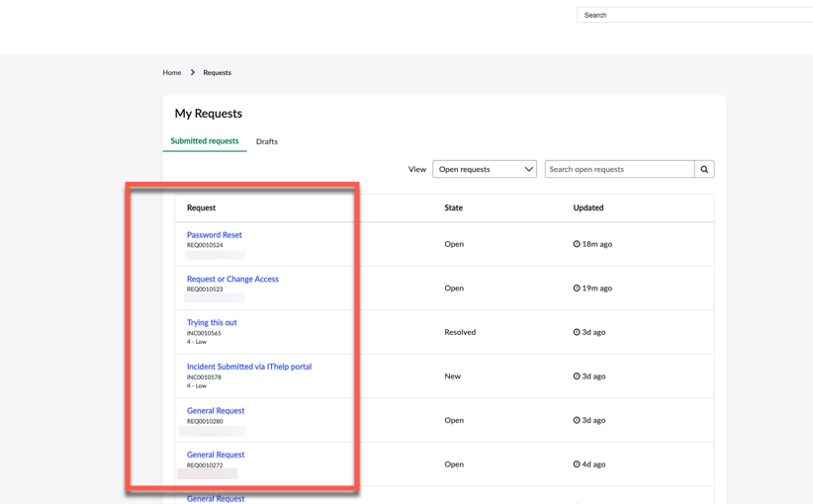
Task: Open the Password Reset request
Action: 215,235
